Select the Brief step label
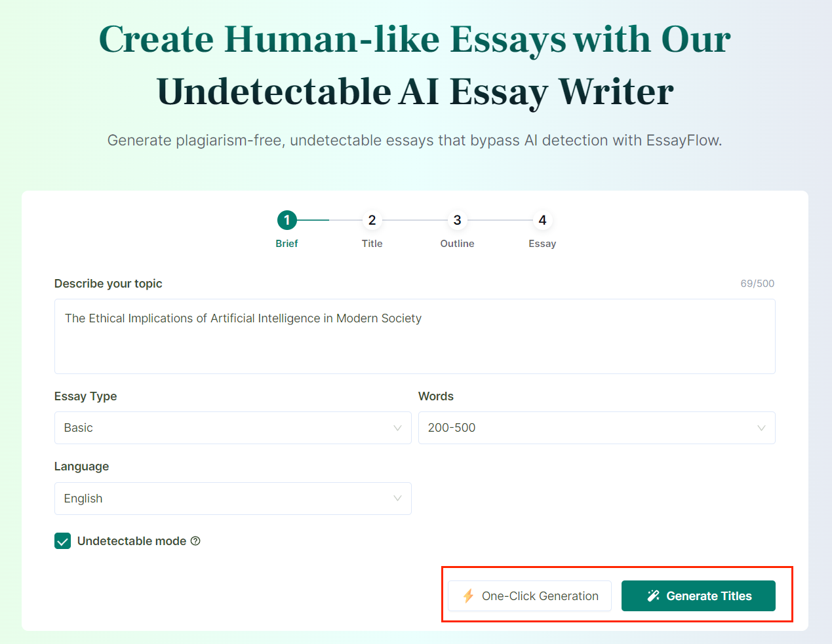The width and height of the screenshot is (832, 644). coord(287,244)
